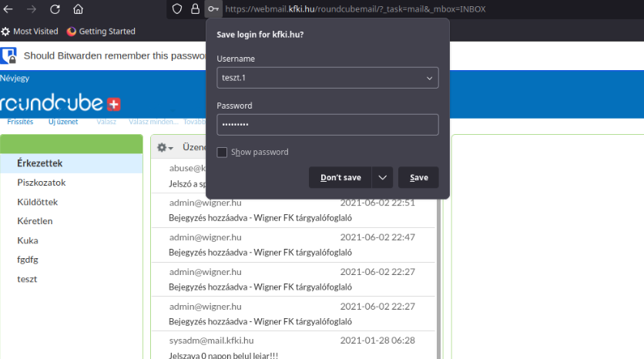Image resolution: width=644 pixels, height=359 pixels.
Task: Open the Most Visited bookmarks folder
Action: (x=29, y=32)
